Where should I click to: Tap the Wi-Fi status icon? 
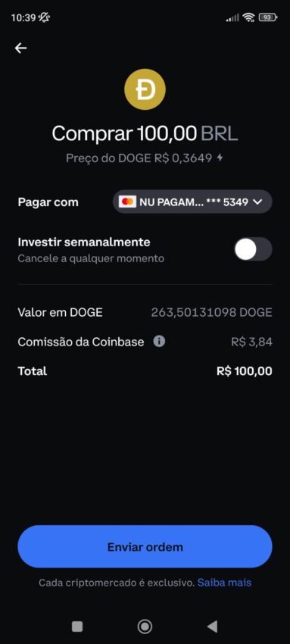point(248,17)
